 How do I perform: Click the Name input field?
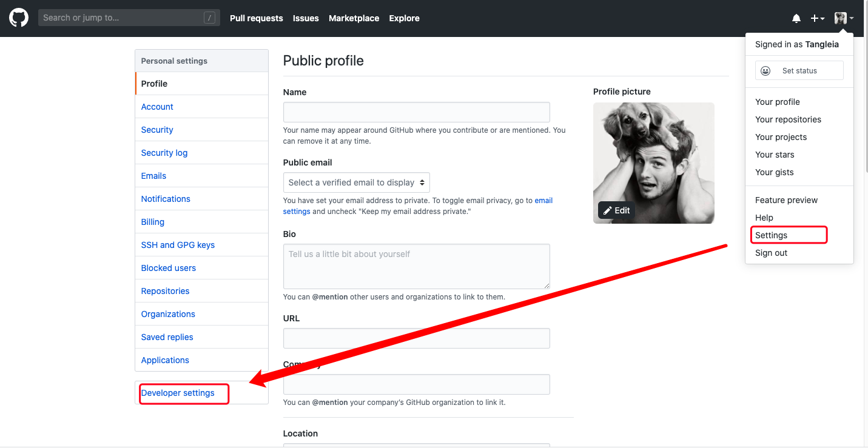(x=416, y=112)
